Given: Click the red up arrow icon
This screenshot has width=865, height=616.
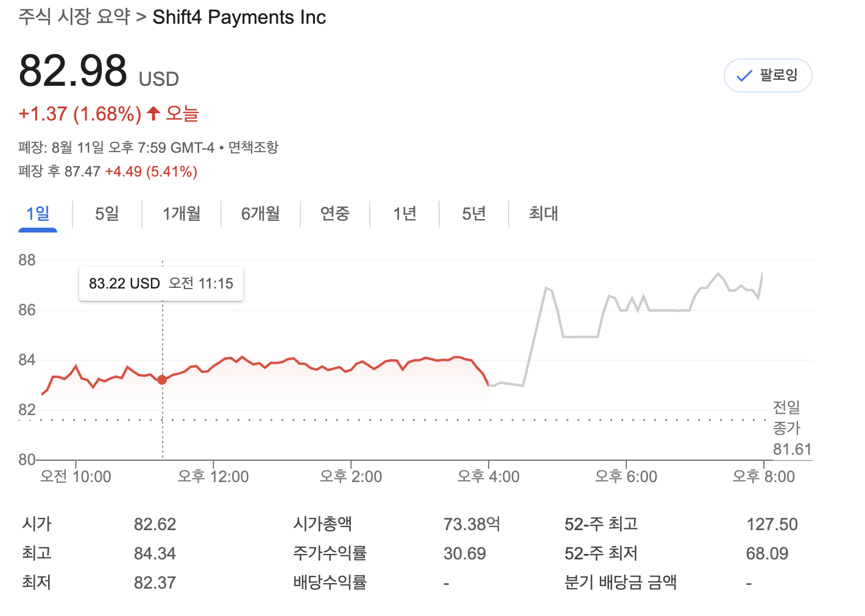Looking at the screenshot, I should click(x=154, y=113).
